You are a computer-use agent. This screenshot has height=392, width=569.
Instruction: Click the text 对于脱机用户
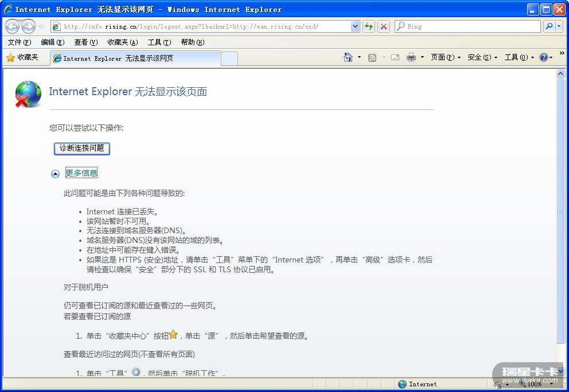pyautogui.click(x=86, y=287)
